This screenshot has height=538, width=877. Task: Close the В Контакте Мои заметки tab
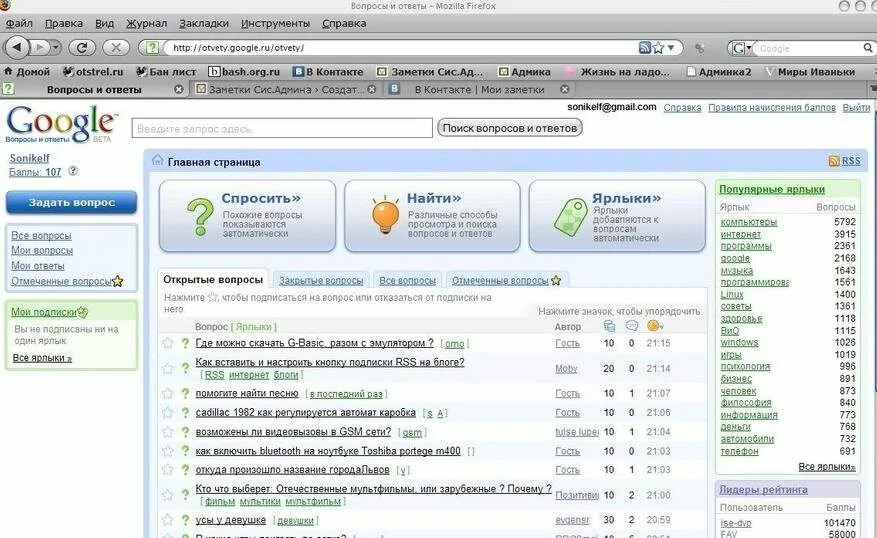[x=565, y=89]
